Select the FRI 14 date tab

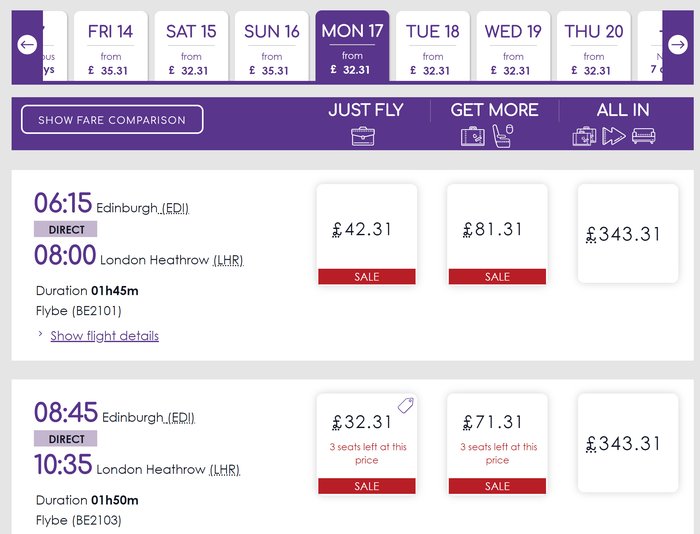[111, 46]
